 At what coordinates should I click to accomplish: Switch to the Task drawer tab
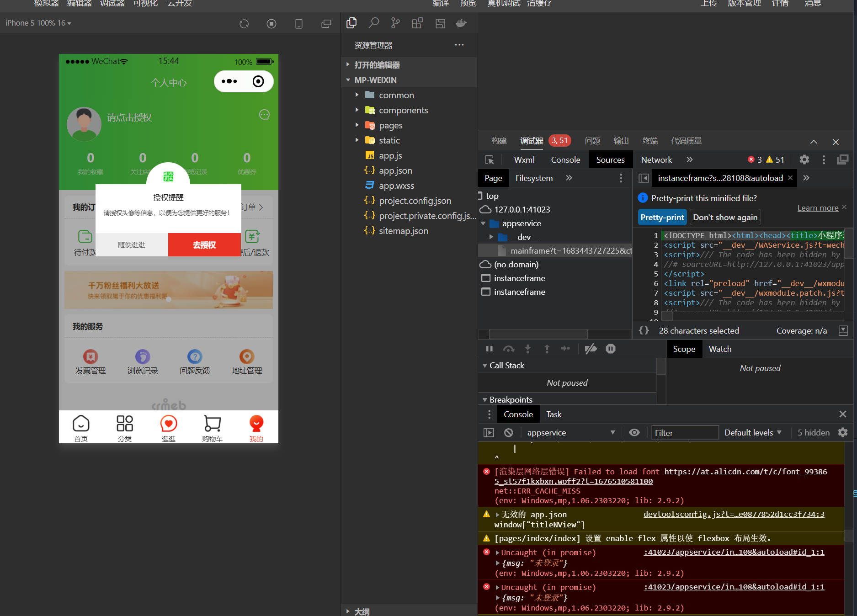[554, 414]
